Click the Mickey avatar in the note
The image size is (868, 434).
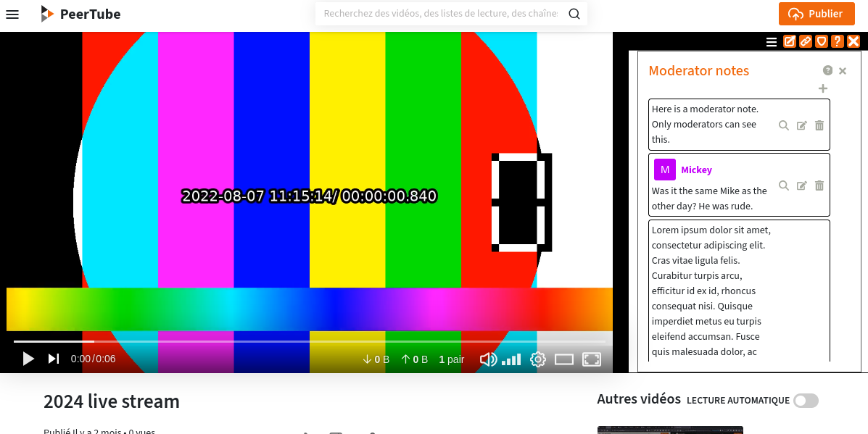point(665,169)
